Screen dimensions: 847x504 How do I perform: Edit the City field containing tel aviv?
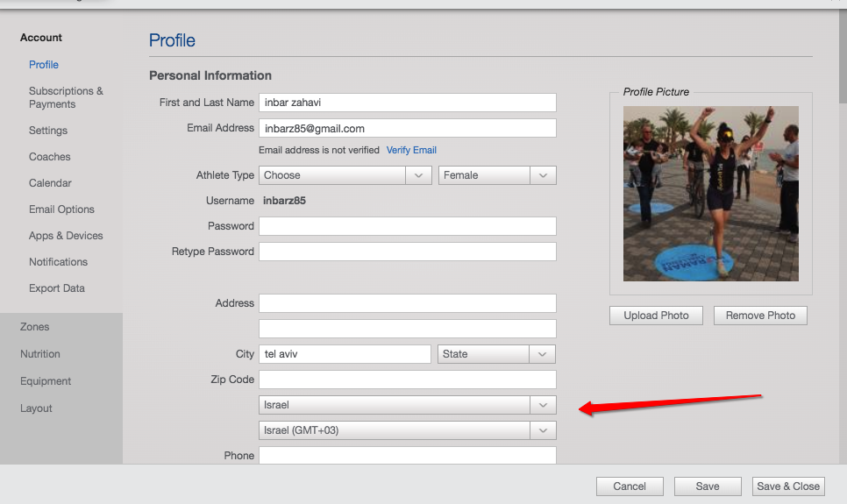pyautogui.click(x=345, y=354)
